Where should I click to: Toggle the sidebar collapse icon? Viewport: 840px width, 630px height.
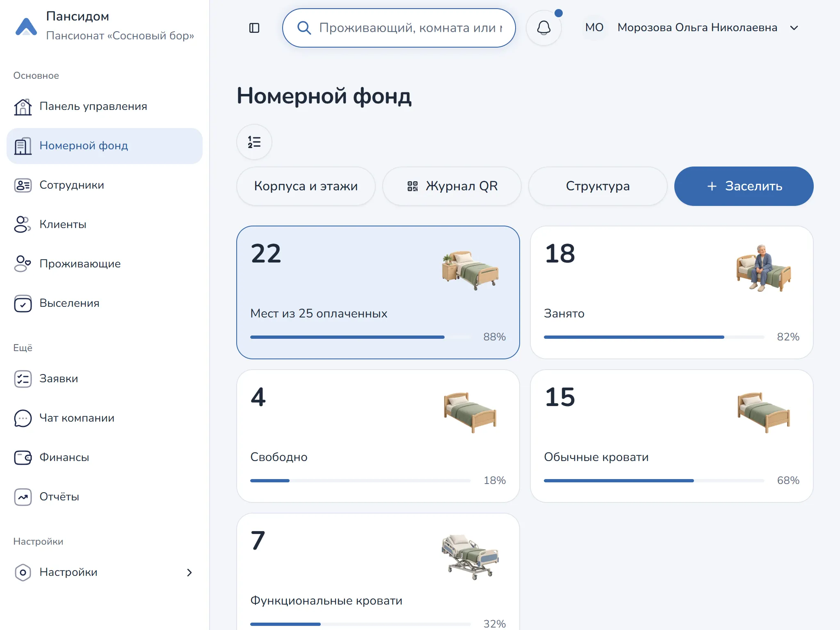pos(254,28)
